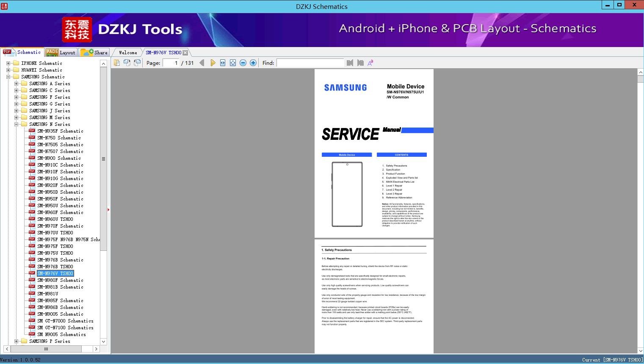Expand SAMSUNG J Series folder
Viewport: 644px width, 364px height.
16,111
